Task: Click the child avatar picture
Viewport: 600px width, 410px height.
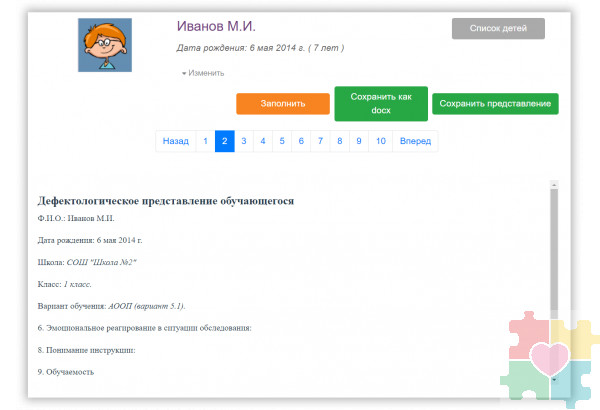Action: 104,45
